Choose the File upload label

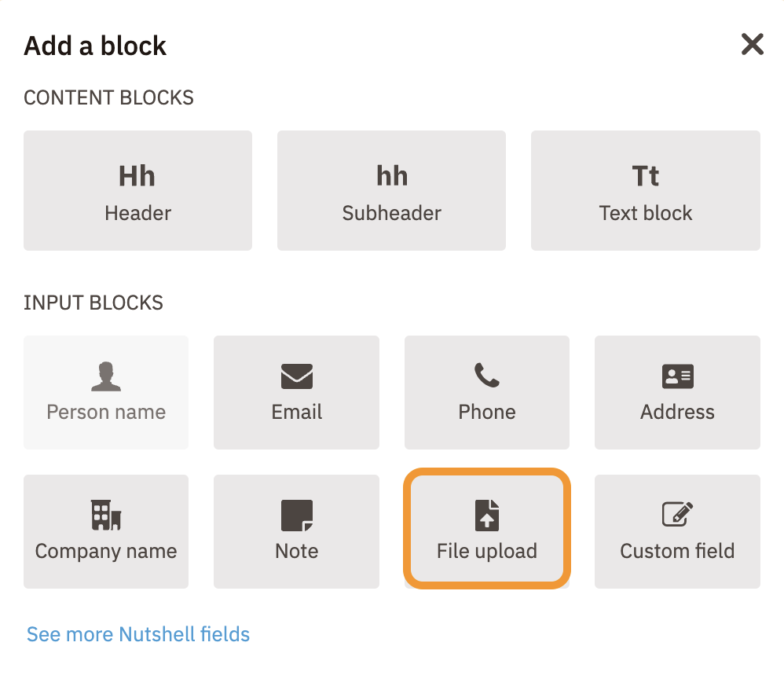point(487,551)
